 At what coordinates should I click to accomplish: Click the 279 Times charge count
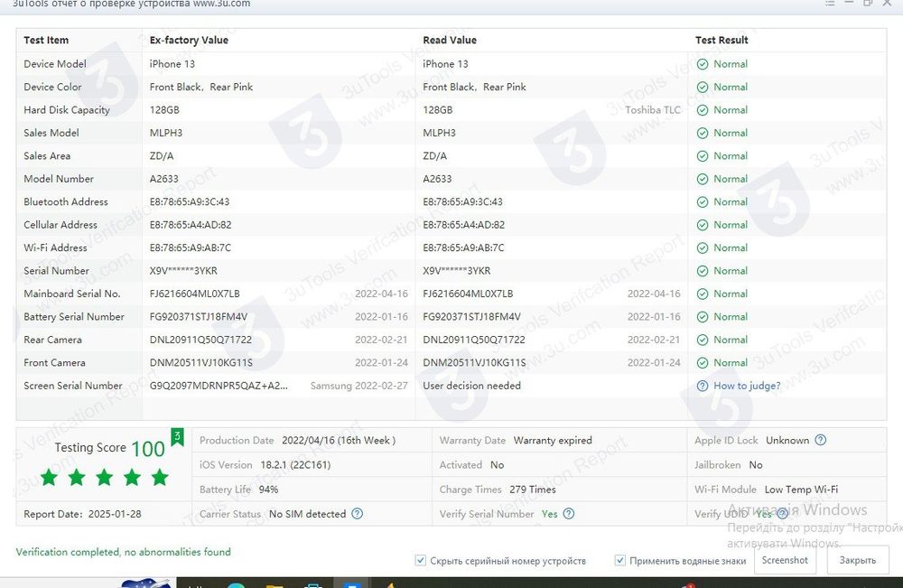tap(533, 490)
